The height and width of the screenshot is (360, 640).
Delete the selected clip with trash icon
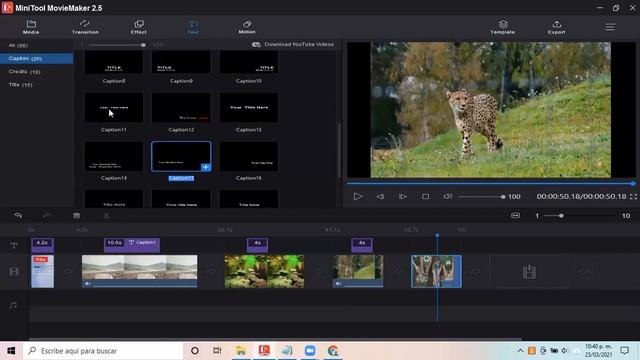click(x=76, y=216)
